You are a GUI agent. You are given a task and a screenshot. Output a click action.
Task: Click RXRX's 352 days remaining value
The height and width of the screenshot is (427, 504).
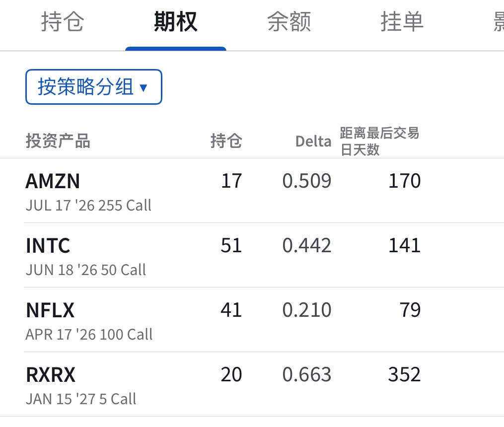click(404, 375)
